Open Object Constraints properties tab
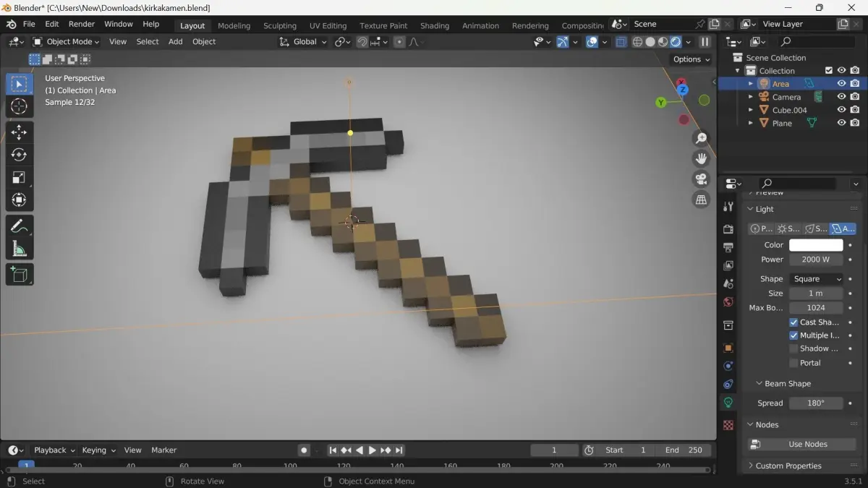868x488 pixels. coord(728,384)
